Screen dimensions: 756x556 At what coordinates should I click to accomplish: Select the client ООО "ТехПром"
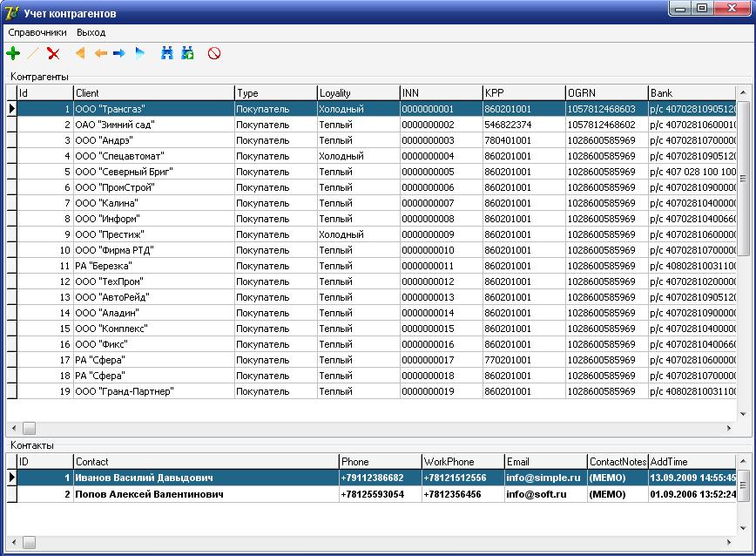point(154,281)
